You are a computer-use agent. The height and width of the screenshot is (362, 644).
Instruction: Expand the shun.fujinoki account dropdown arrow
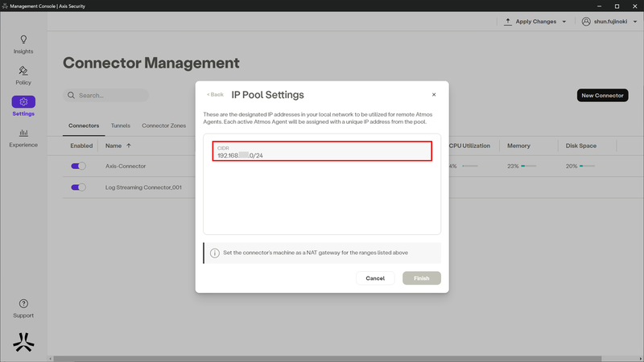click(x=635, y=22)
